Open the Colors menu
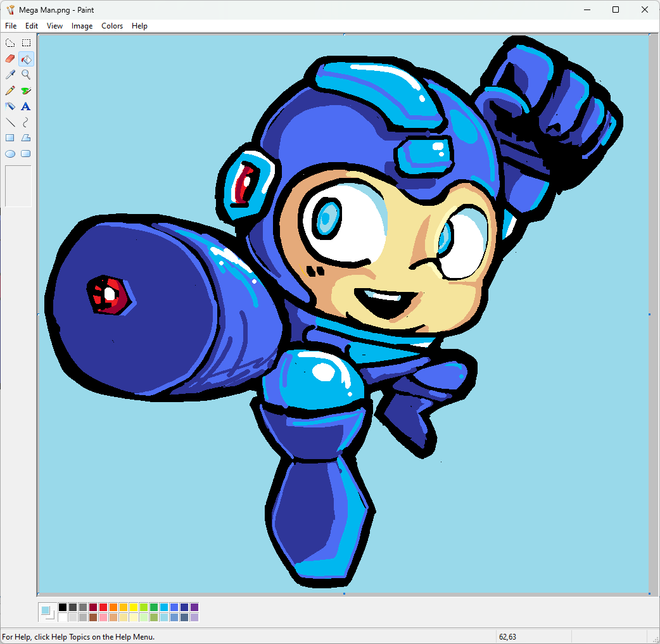 [112, 26]
